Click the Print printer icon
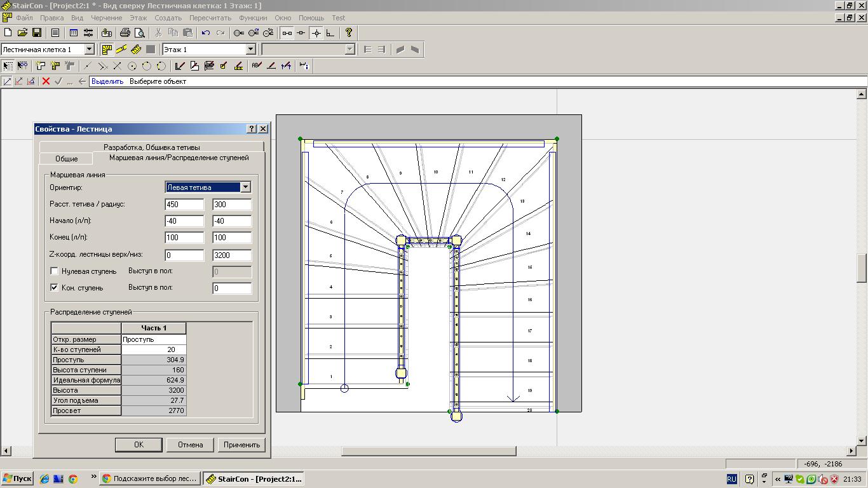This screenshot has width=868, height=488. coord(125,33)
